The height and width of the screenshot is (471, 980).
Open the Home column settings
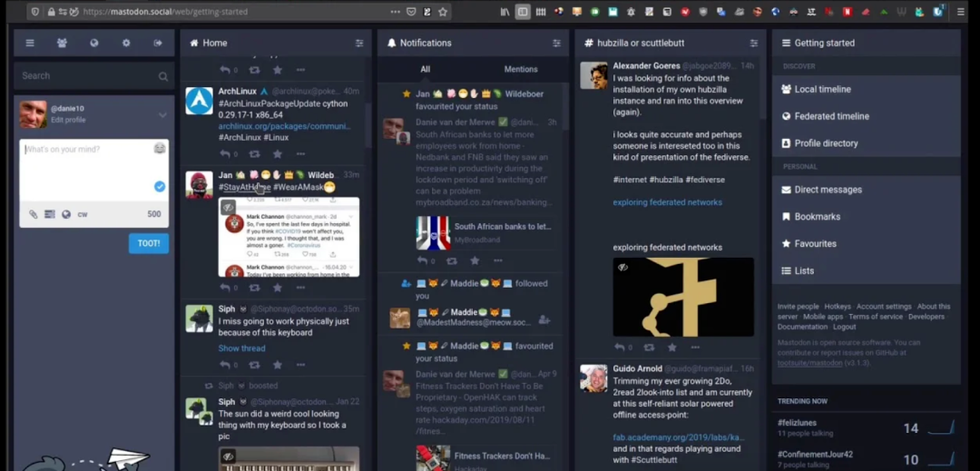pos(359,43)
